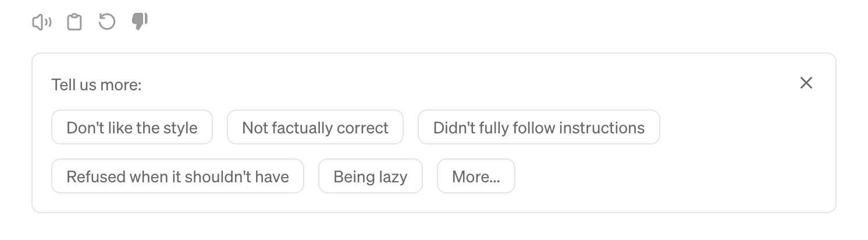Image resolution: width=868 pixels, height=240 pixels.
Task: Remove the dislike rating via thumbs down
Action: pyautogui.click(x=140, y=23)
